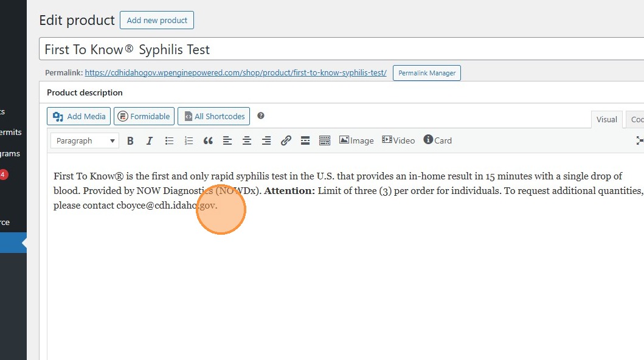Switch to the Code editor tab
This screenshot has height=360, width=644.
(x=634, y=119)
